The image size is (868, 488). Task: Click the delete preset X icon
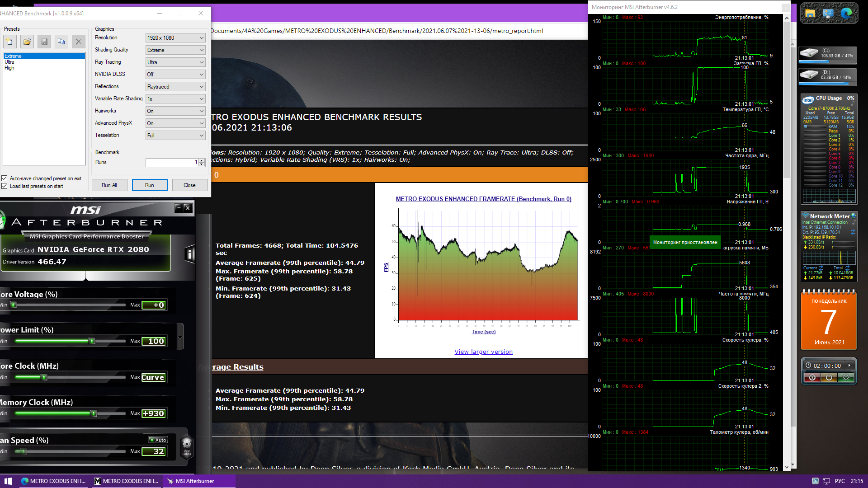point(78,42)
